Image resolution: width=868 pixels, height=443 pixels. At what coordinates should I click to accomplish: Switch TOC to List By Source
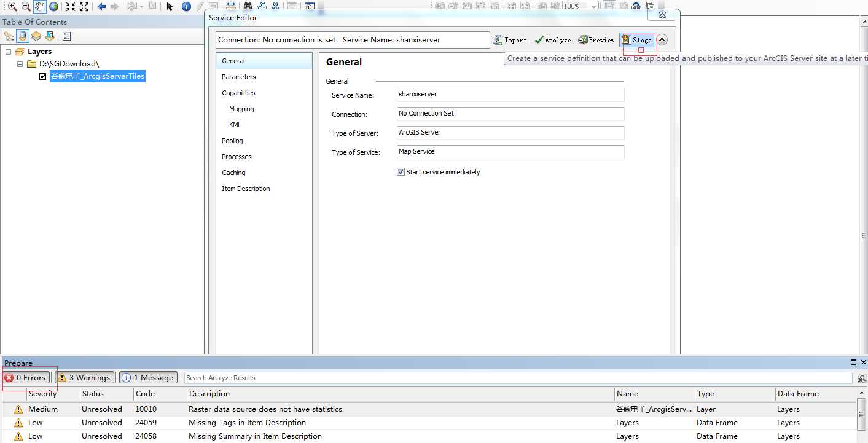pyautogui.click(x=23, y=36)
